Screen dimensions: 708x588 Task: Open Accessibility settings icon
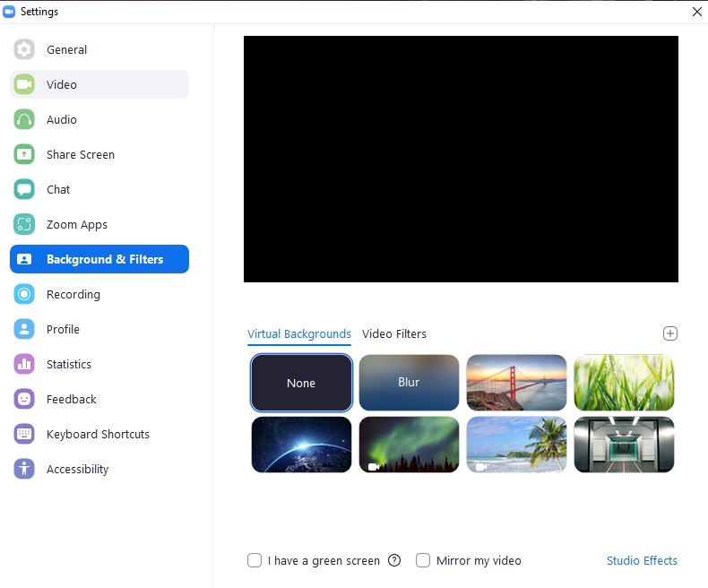point(24,470)
